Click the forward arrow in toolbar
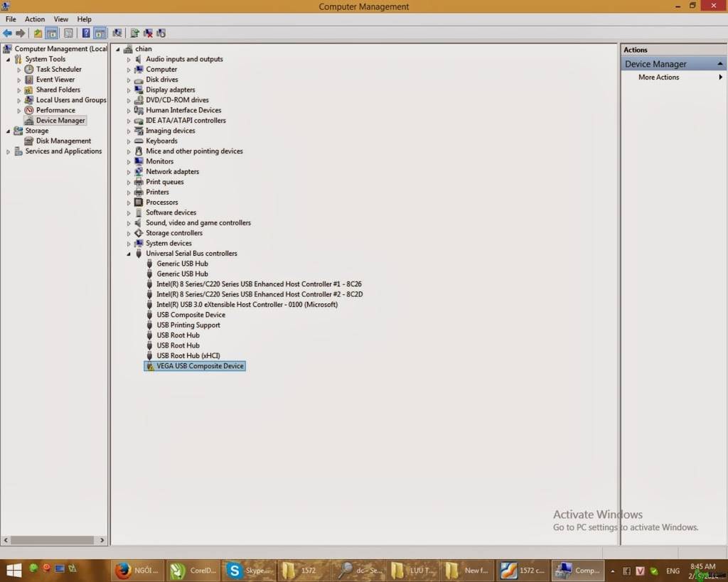This screenshot has height=582, width=728. tap(21, 33)
